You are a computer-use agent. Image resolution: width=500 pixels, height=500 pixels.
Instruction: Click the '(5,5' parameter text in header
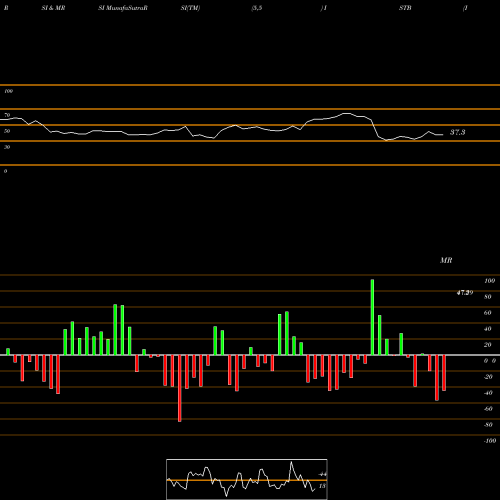pyautogui.click(x=257, y=8)
